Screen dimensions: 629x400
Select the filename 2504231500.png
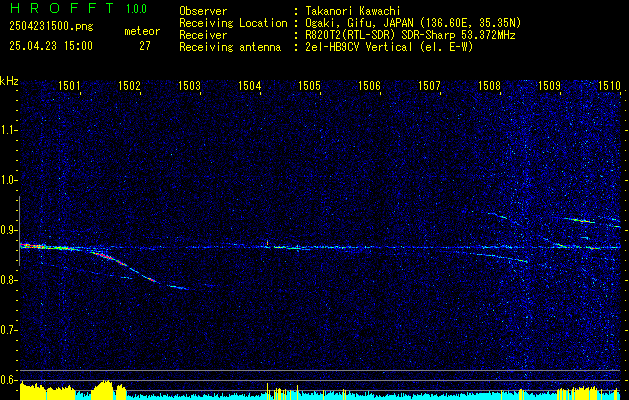pos(51,27)
